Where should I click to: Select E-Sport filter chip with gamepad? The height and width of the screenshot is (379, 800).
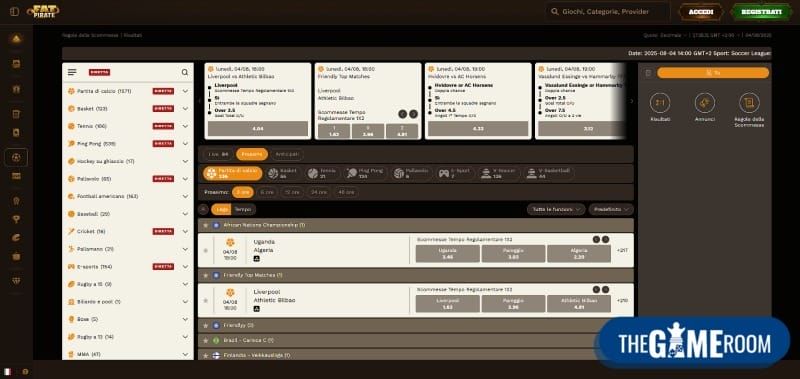(x=455, y=173)
